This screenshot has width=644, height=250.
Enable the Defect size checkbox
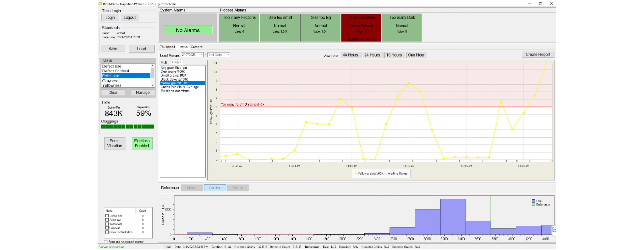pyautogui.click(x=107, y=216)
